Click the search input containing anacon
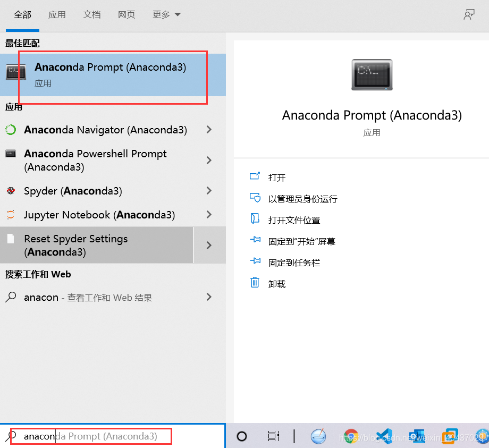 112,436
